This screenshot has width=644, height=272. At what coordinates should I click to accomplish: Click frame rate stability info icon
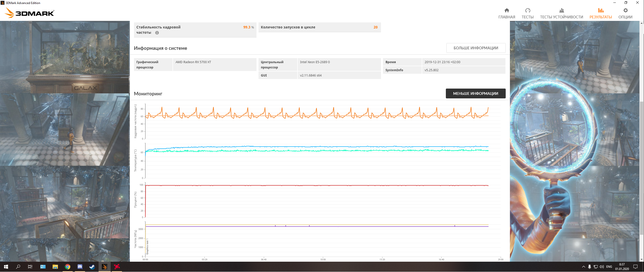(x=157, y=33)
